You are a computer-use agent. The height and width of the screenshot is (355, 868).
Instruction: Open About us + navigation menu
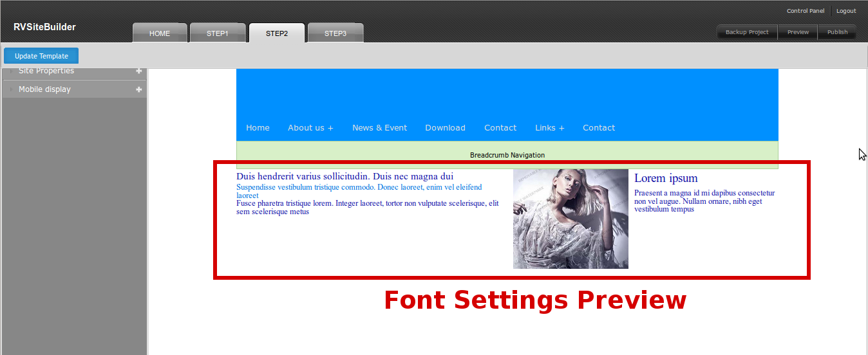tap(310, 128)
